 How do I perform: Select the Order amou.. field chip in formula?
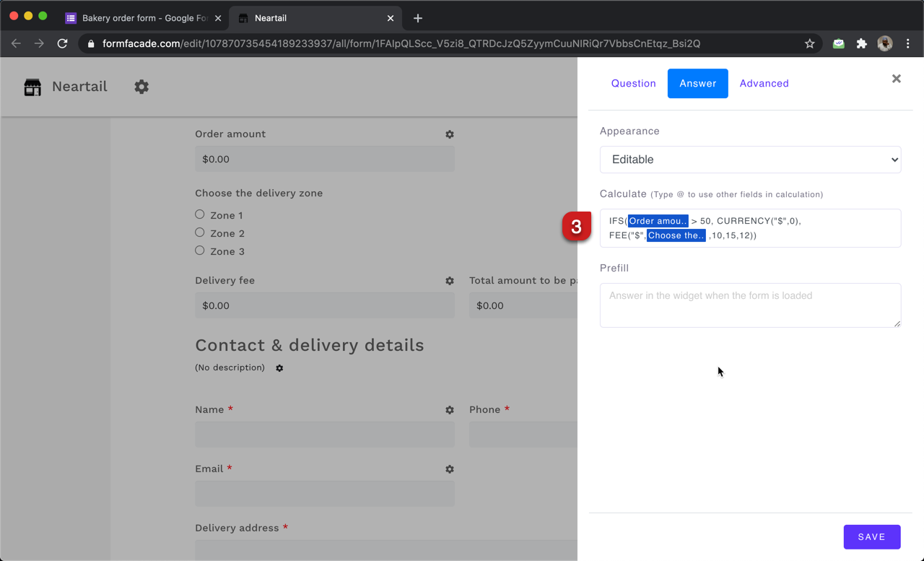pos(658,221)
